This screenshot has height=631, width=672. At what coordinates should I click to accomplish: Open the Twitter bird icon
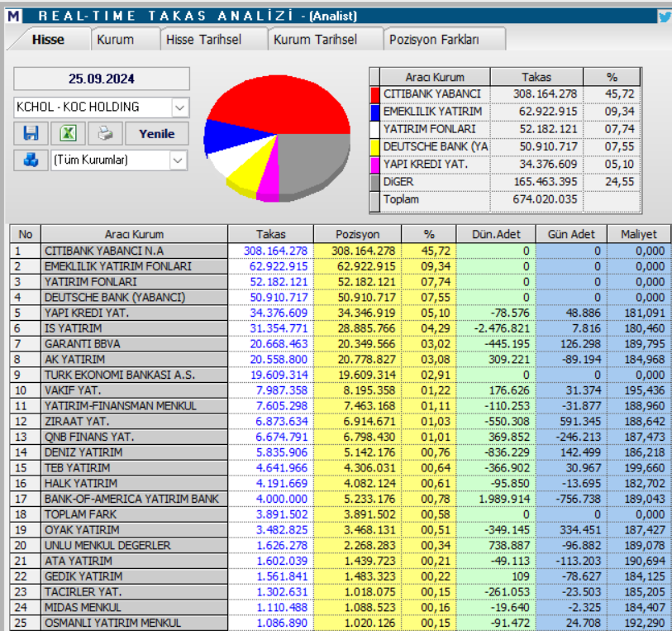(x=665, y=17)
